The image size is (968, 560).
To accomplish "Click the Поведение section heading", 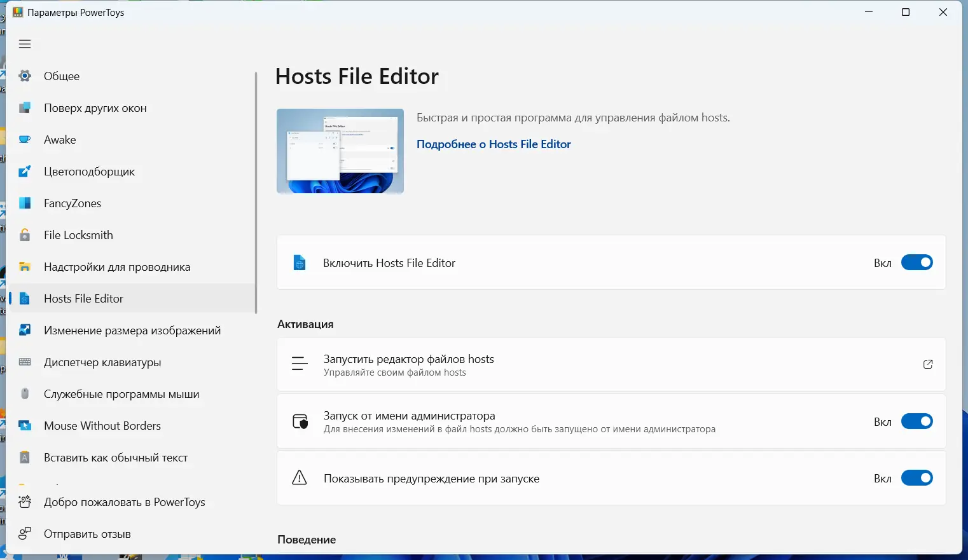I will point(307,540).
